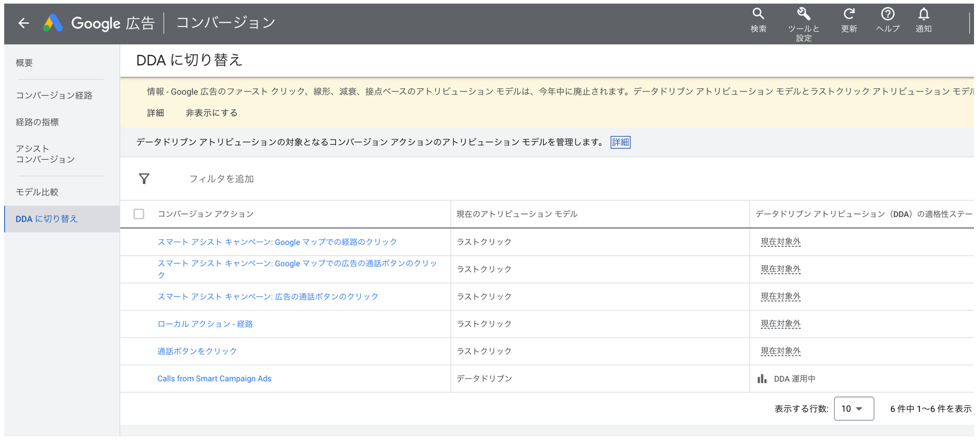Viewport: 980px width, 440px height.
Task: Click the 現在のアトリビューション モデル column header
Action: [517, 214]
